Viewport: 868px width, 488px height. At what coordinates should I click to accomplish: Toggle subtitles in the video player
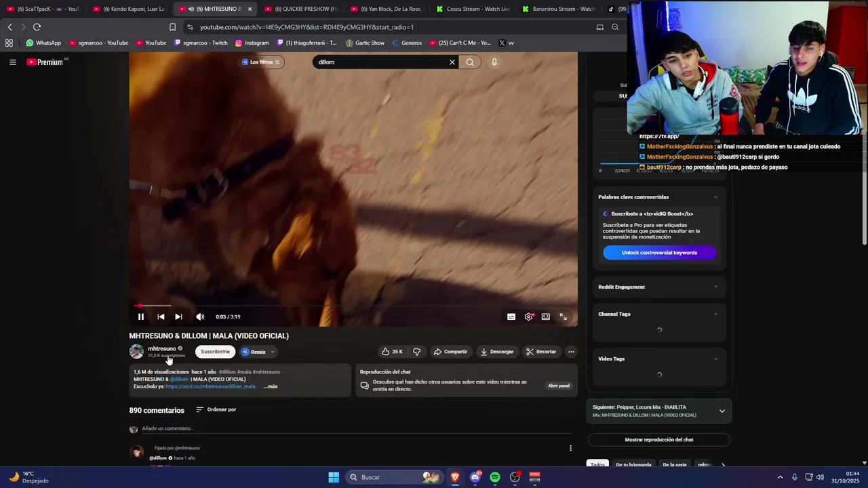[511, 317]
